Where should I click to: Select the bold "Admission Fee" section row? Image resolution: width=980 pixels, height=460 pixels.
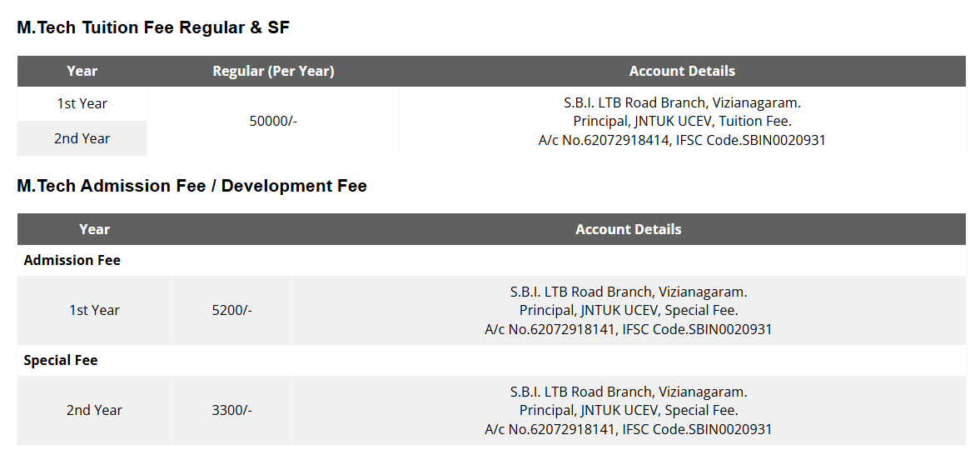[x=72, y=261]
